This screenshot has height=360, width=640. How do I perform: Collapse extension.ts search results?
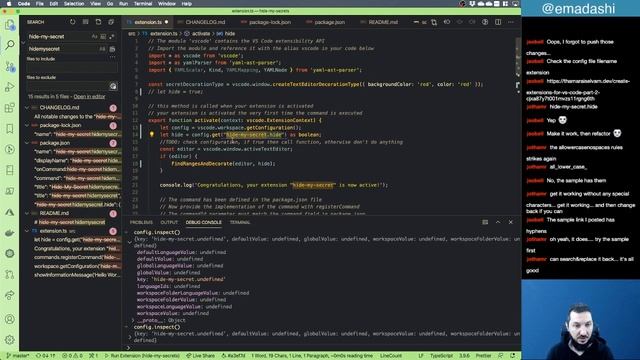27,231
